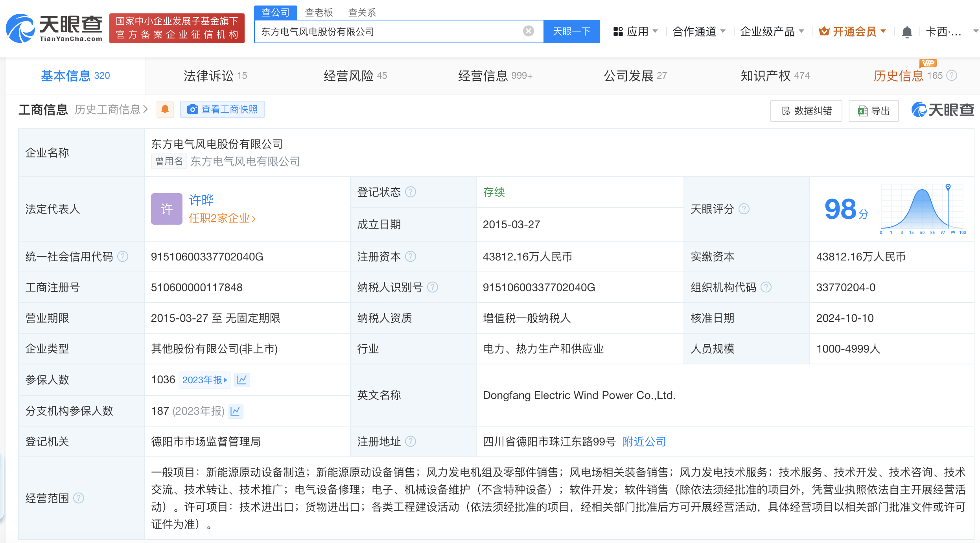Click English name Dongfang Electric Wind Power Co.,Ltd.
Screen dimensions: 980x543
click(579, 395)
